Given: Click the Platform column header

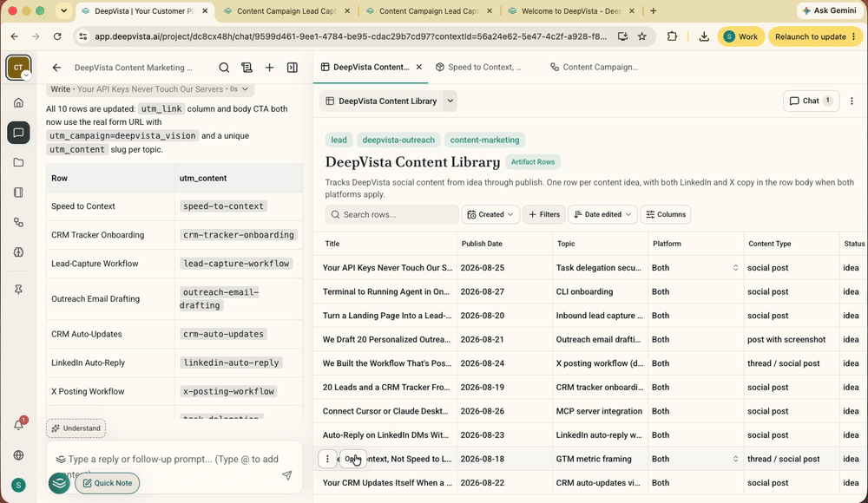Looking at the screenshot, I should (667, 244).
